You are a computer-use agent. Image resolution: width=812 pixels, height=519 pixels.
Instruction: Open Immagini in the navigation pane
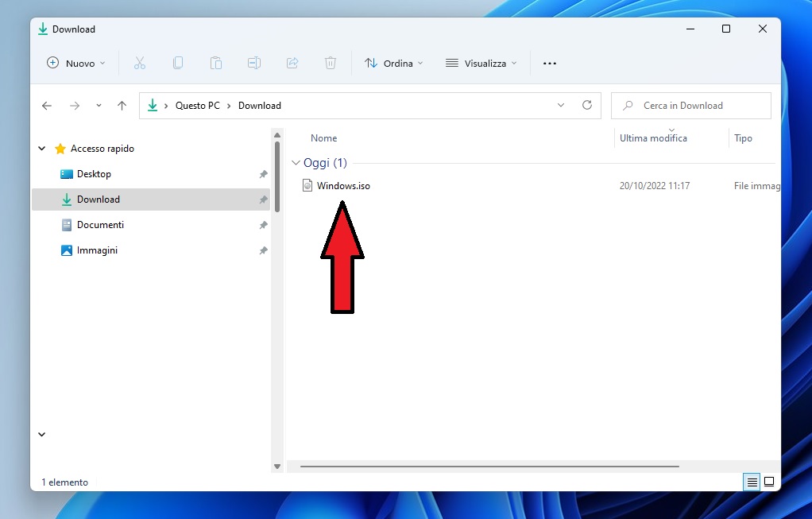151,250
